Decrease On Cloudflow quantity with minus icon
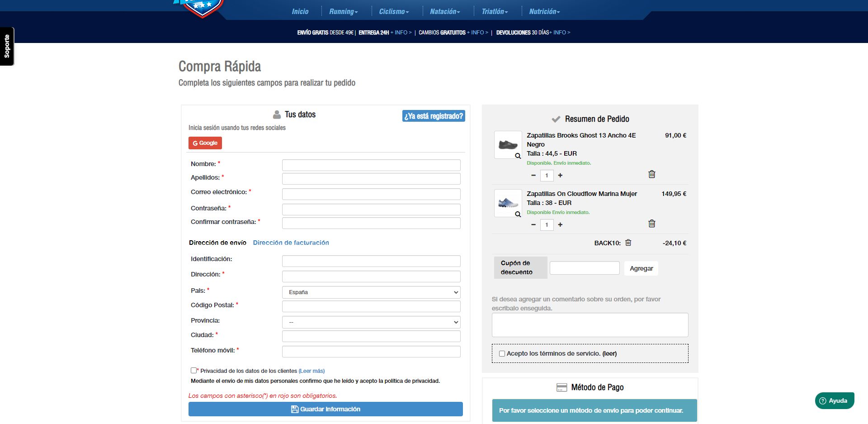This screenshot has width=868, height=424. pyautogui.click(x=533, y=224)
